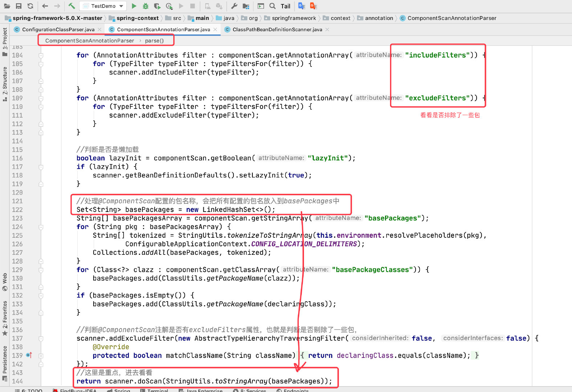Click the Run Anything window icon
This screenshot has width=572, height=392.
coord(261,6)
